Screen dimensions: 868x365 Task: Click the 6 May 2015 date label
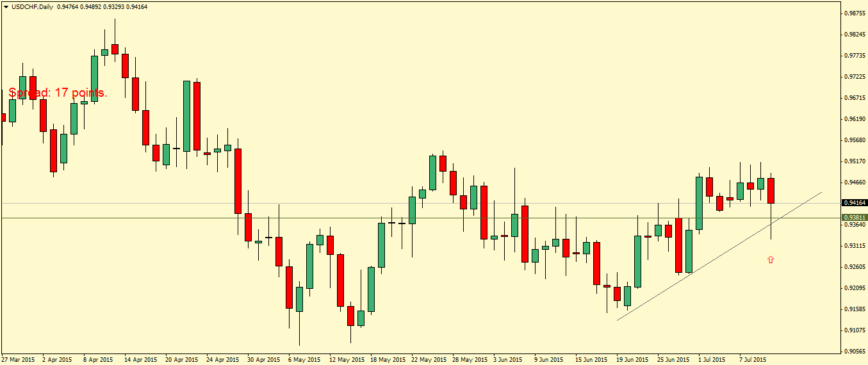pos(304,359)
